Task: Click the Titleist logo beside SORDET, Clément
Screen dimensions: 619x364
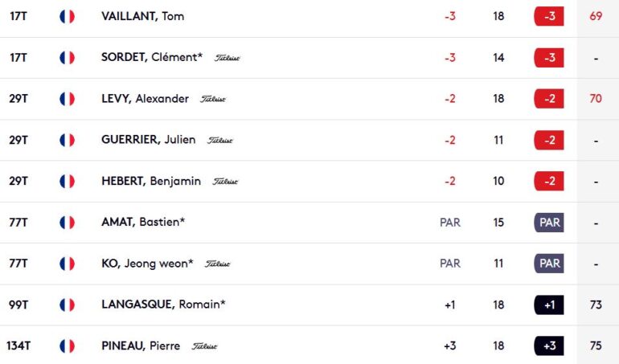Action: point(227,58)
